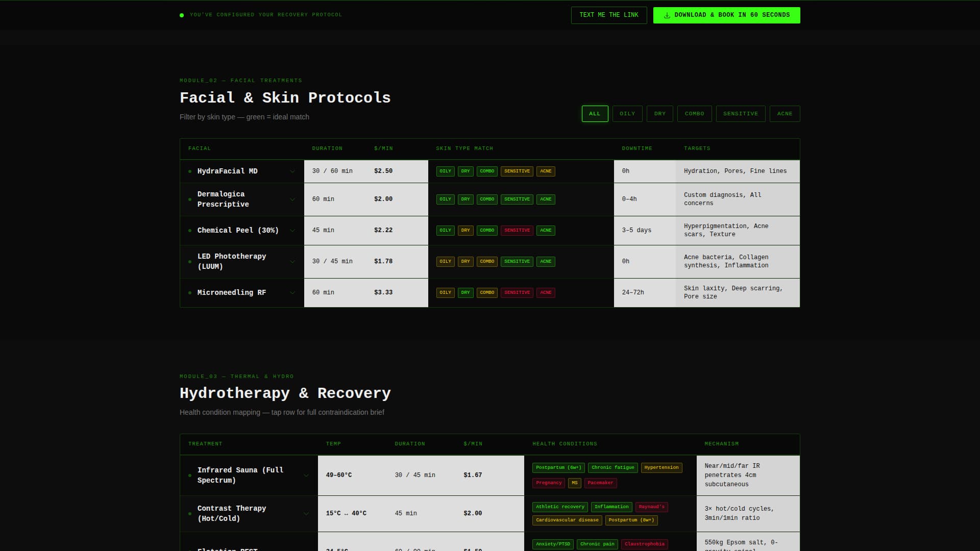Click the Athletic recovery condition tag
Screen dimensions: 980x551
coord(560,507)
